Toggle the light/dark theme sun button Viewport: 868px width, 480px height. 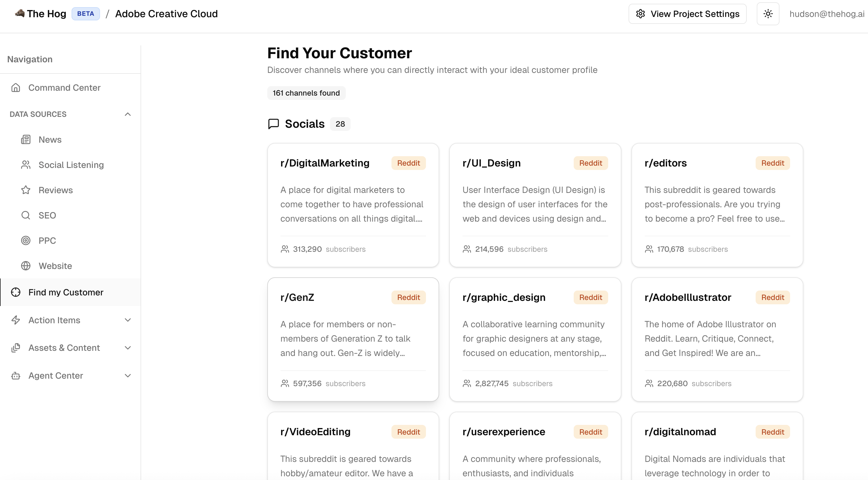click(x=768, y=14)
